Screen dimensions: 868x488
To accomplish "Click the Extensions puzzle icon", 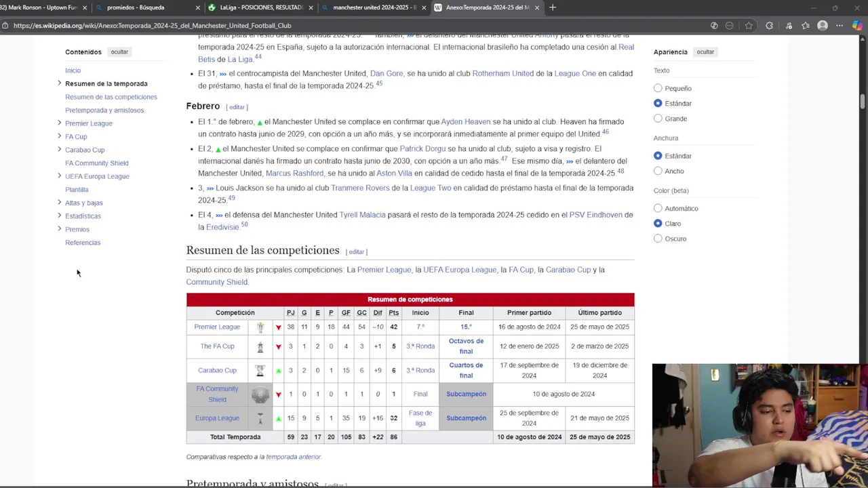I will (x=769, y=26).
